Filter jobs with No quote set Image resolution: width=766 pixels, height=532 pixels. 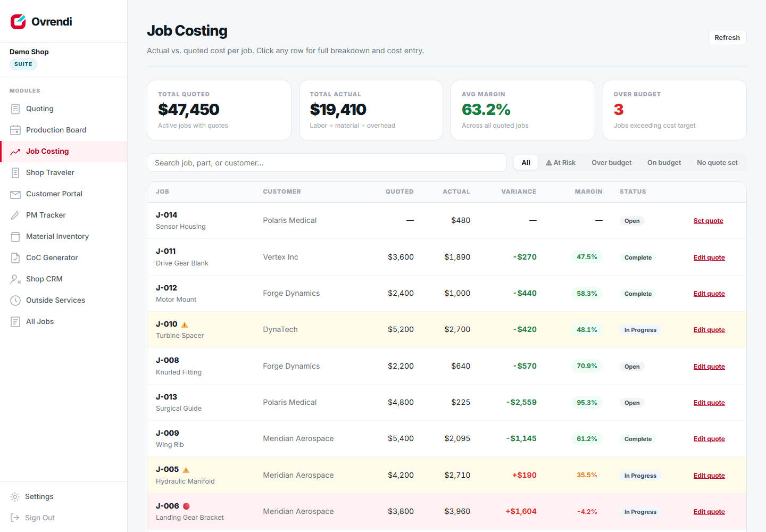pyautogui.click(x=717, y=163)
